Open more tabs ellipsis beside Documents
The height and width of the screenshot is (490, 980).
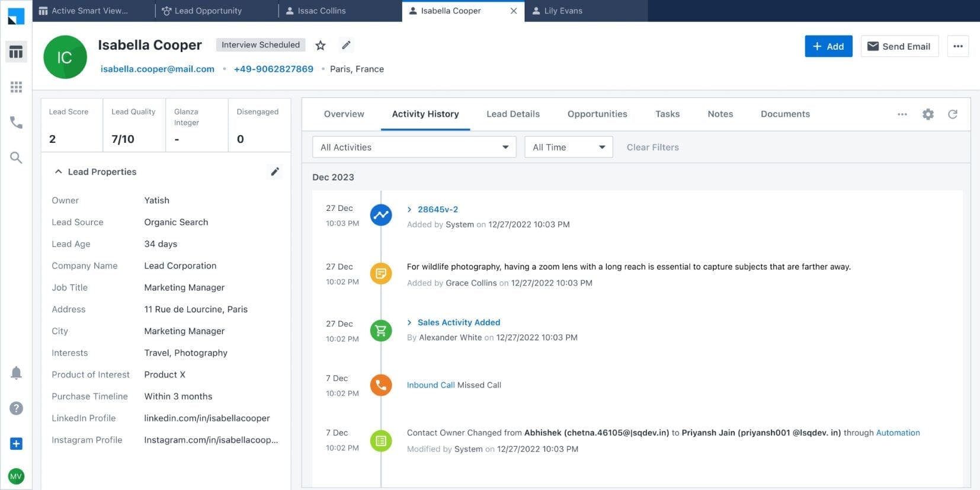point(902,114)
